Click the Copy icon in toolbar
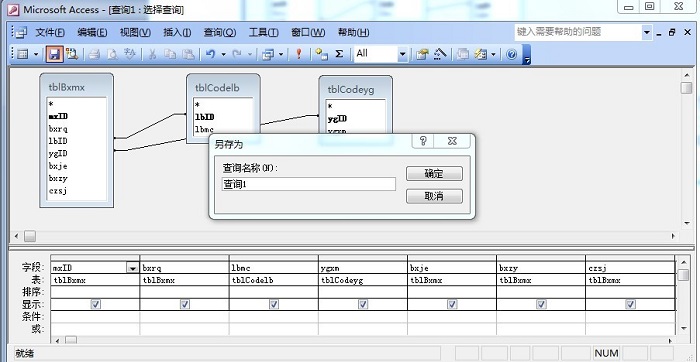This screenshot has height=362, width=700. (170, 54)
